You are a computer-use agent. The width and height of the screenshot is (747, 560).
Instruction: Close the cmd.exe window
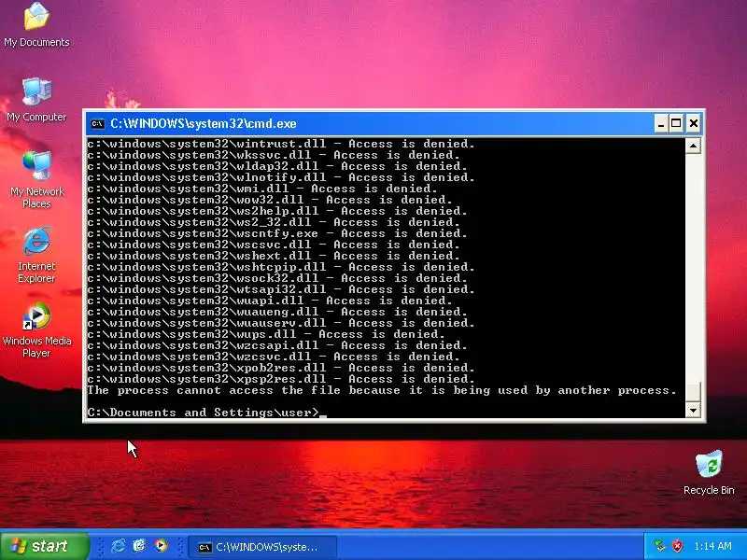click(694, 124)
